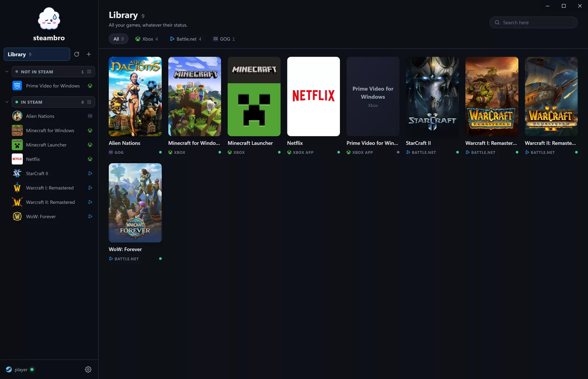
Task: Click the grid icon in IN STEAM header
Action: tap(89, 102)
